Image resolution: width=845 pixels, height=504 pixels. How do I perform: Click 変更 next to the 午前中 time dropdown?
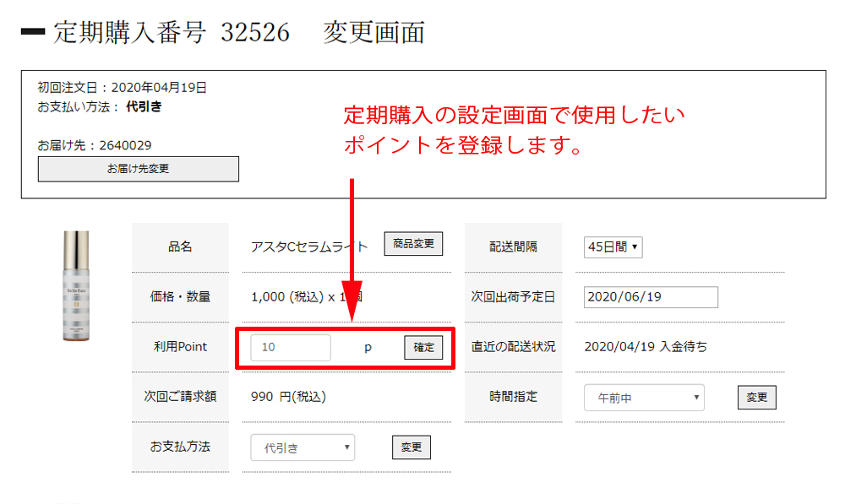pyautogui.click(x=756, y=398)
